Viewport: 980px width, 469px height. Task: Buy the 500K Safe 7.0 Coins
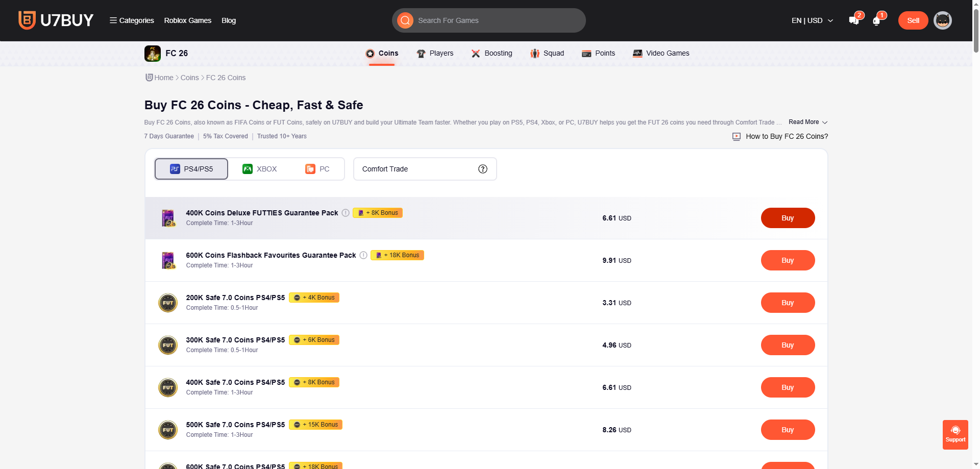pyautogui.click(x=788, y=430)
